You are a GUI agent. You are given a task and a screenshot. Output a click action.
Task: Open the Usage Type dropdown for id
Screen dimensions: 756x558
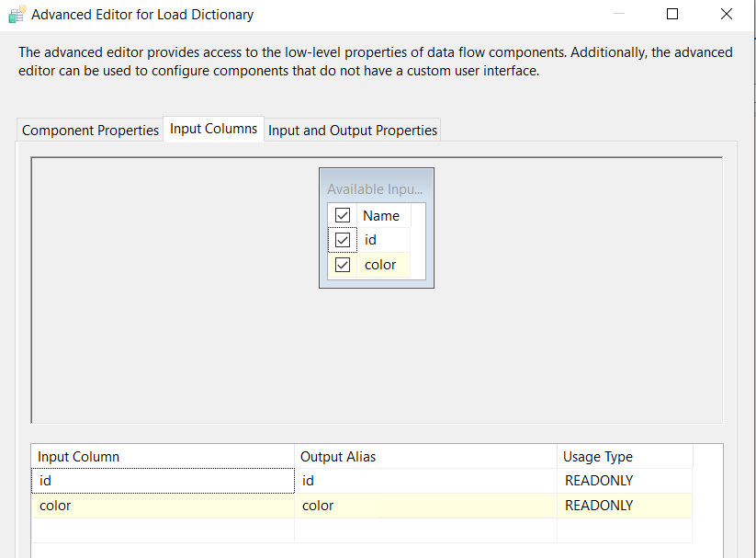point(625,481)
